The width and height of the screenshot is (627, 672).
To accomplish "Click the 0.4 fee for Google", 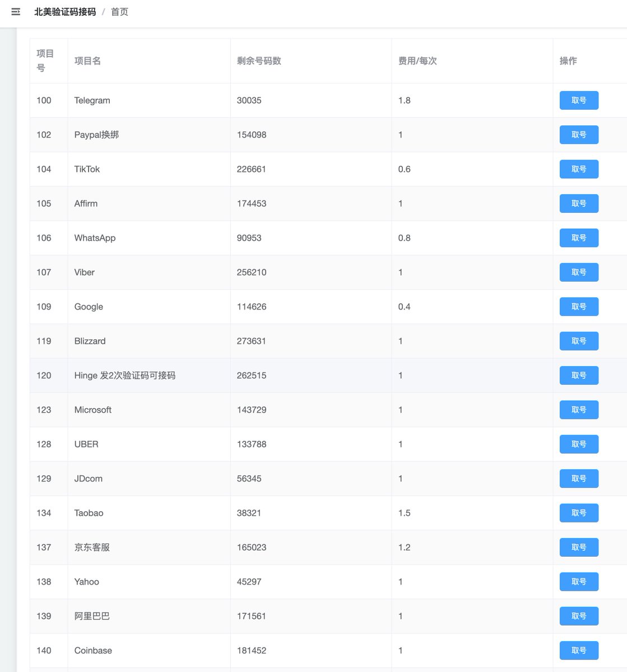I will click(404, 306).
